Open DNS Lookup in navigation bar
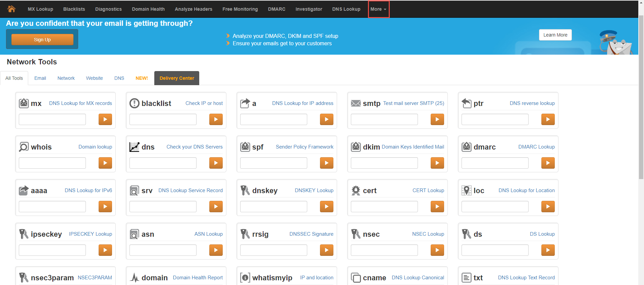The width and height of the screenshot is (644, 285). [346, 9]
